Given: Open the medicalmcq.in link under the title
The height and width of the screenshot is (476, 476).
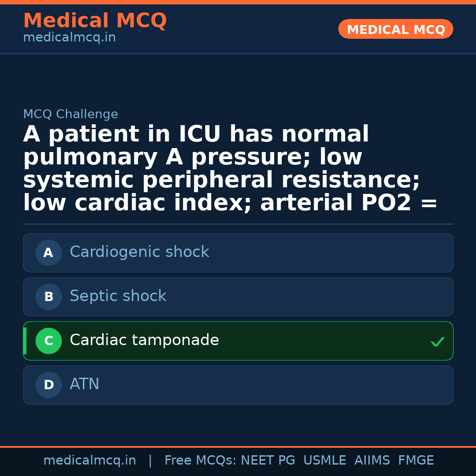Looking at the screenshot, I should tap(69, 38).
